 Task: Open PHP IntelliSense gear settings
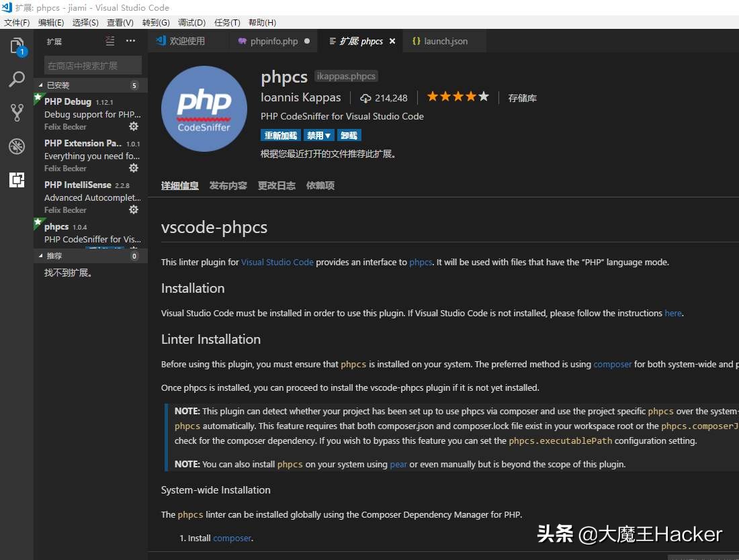point(134,209)
